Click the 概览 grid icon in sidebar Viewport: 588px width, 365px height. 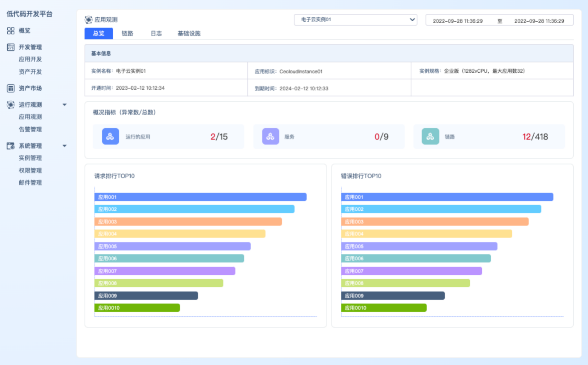pyautogui.click(x=11, y=31)
